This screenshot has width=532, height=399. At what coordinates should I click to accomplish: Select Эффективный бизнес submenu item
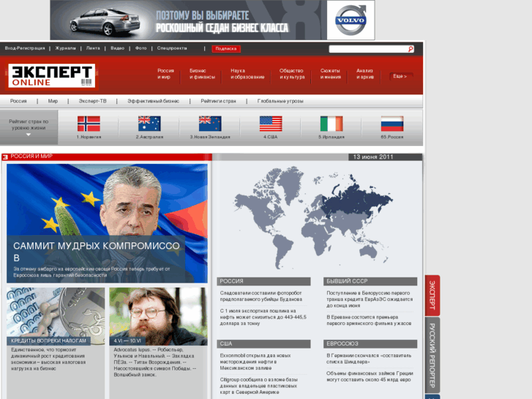154,101
